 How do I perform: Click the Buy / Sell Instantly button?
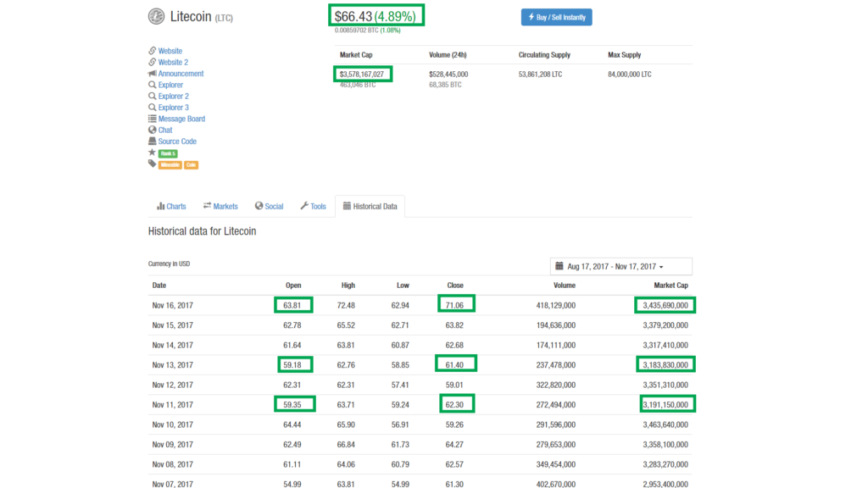(x=556, y=16)
